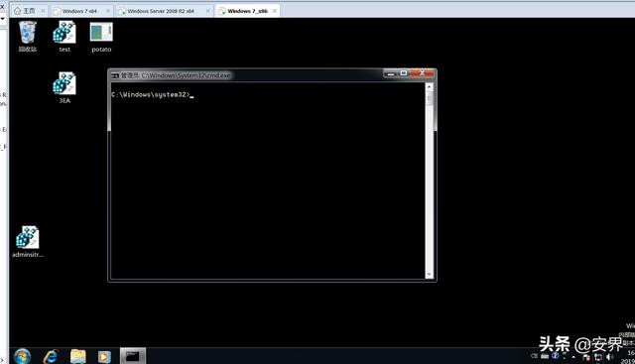The width and height of the screenshot is (635, 364).
Task: Open the Windows Start menu orb
Action: point(22,357)
